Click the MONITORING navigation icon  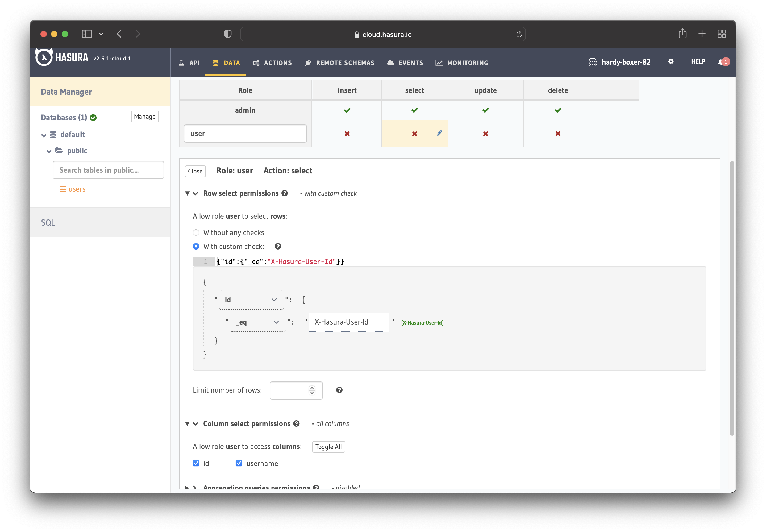click(439, 62)
